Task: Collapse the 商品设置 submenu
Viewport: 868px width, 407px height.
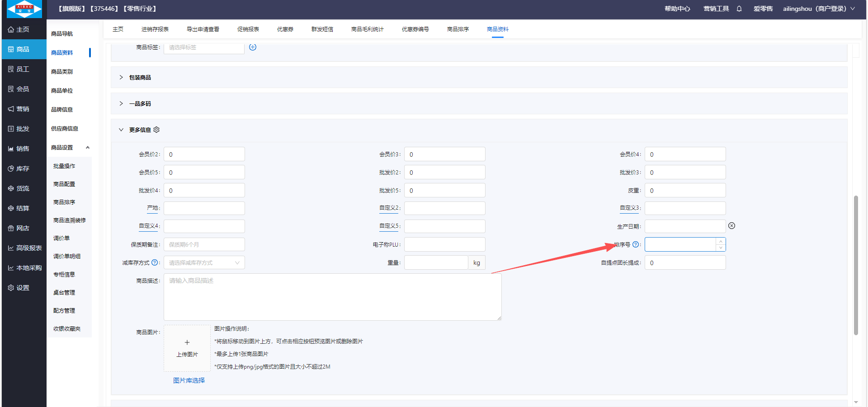Action: [87, 148]
